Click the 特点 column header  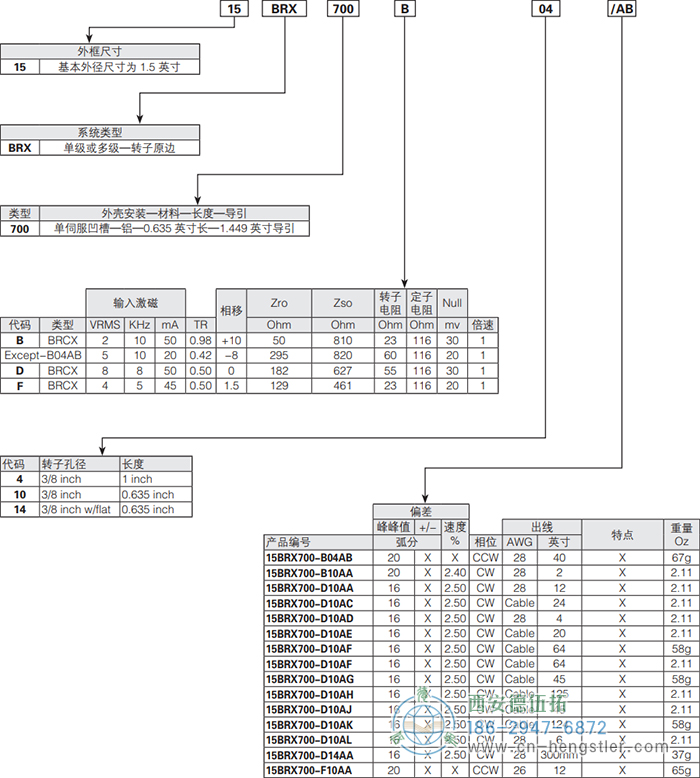[x=622, y=534]
